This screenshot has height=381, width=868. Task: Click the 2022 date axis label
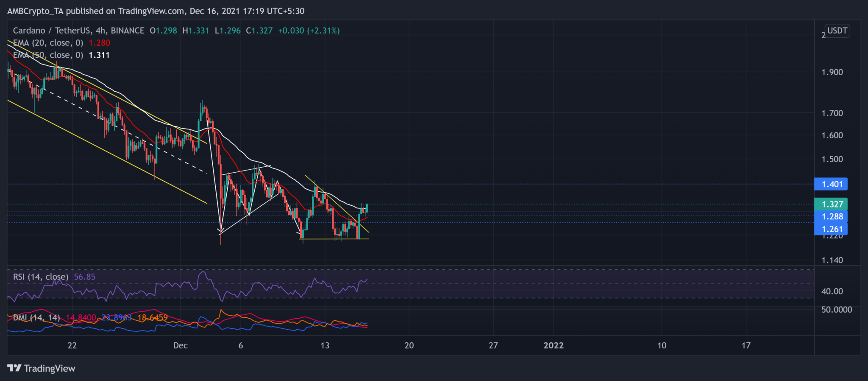[554, 345]
